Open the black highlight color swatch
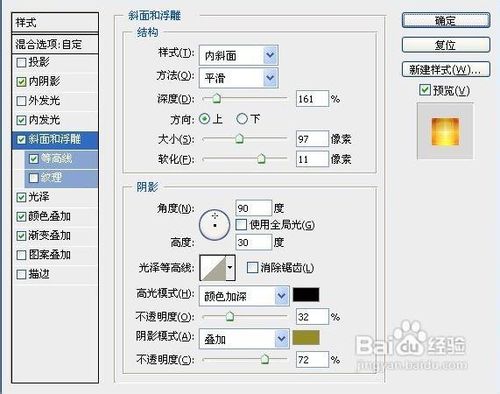Screen dimensions: 500x394 click(x=306, y=295)
